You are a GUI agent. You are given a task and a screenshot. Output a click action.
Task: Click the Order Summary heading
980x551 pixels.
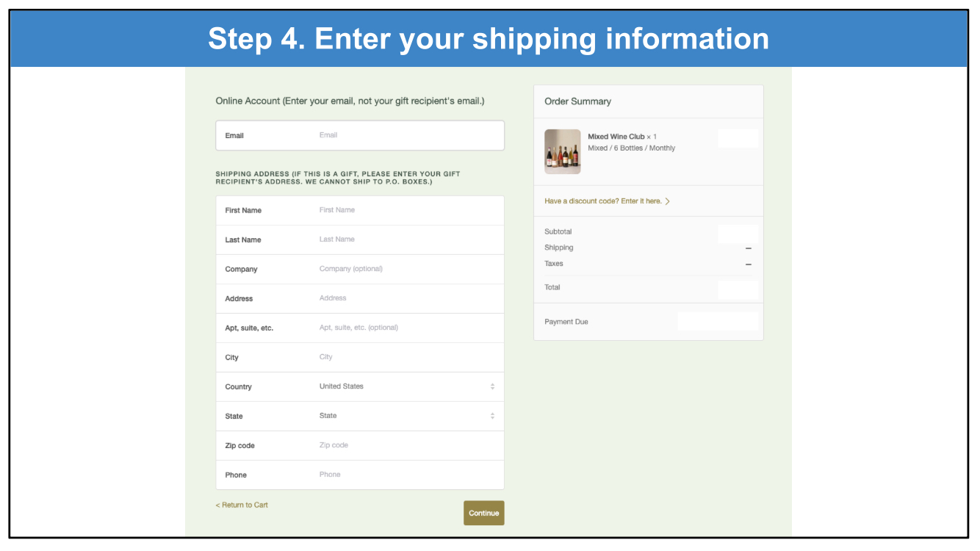tap(577, 101)
